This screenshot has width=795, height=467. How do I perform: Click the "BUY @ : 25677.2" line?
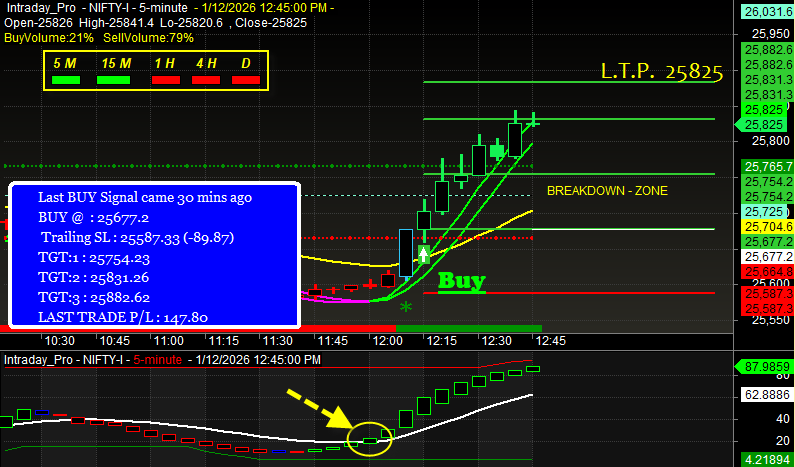coord(93,218)
